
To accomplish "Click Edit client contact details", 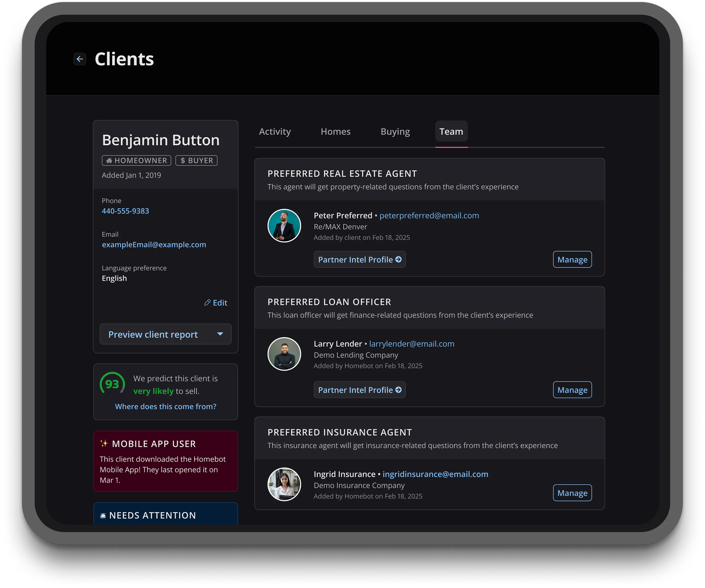I will (x=216, y=303).
